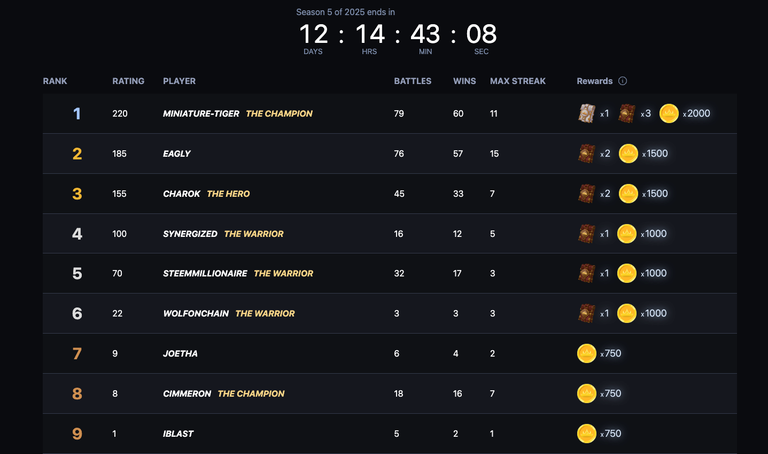Click STEEMMILLIONAIRE's 1000 coin icon
The height and width of the screenshot is (454, 768).
pyautogui.click(x=626, y=273)
